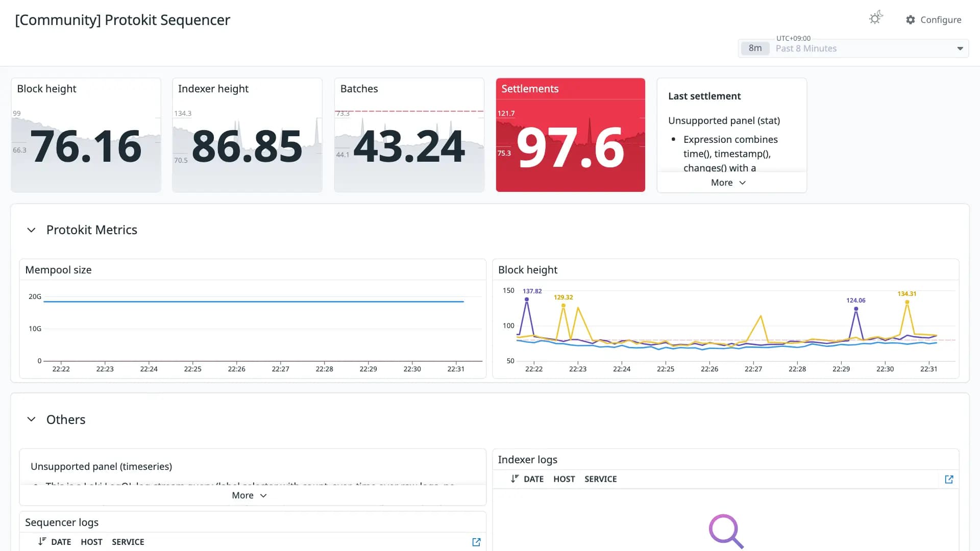
Task: Click the 124.06 peak marker in Block height chart
Action: pyautogui.click(x=856, y=309)
